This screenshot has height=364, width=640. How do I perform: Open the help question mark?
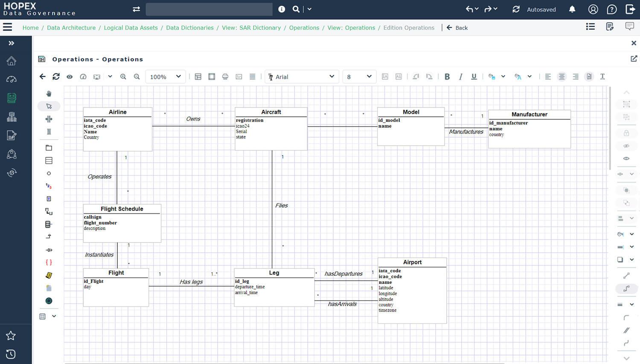pos(612,9)
